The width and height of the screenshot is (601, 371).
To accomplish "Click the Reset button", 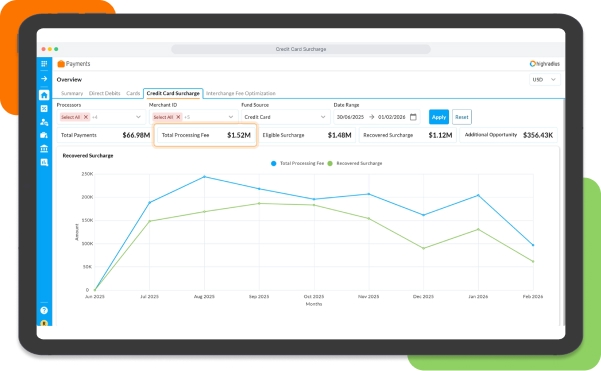I will (462, 117).
